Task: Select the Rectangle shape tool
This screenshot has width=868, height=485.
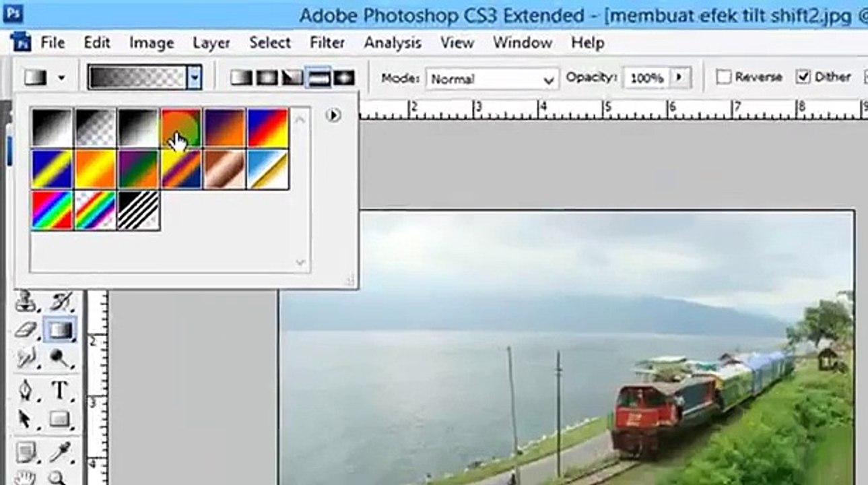Action: click(x=60, y=418)
